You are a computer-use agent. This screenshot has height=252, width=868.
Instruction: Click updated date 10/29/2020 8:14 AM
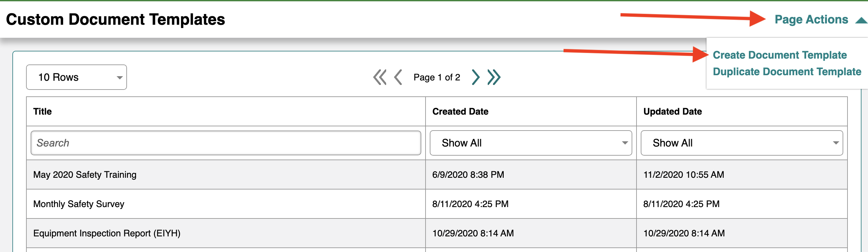(684, 233)
